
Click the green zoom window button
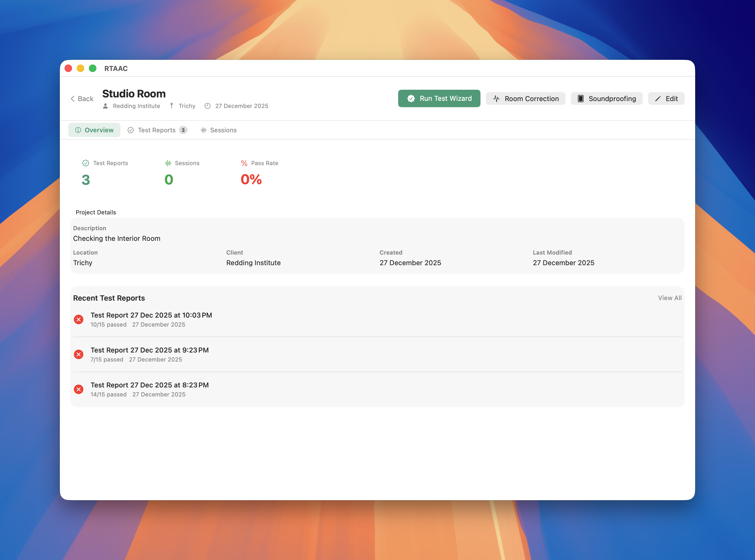tap(93, 69)
